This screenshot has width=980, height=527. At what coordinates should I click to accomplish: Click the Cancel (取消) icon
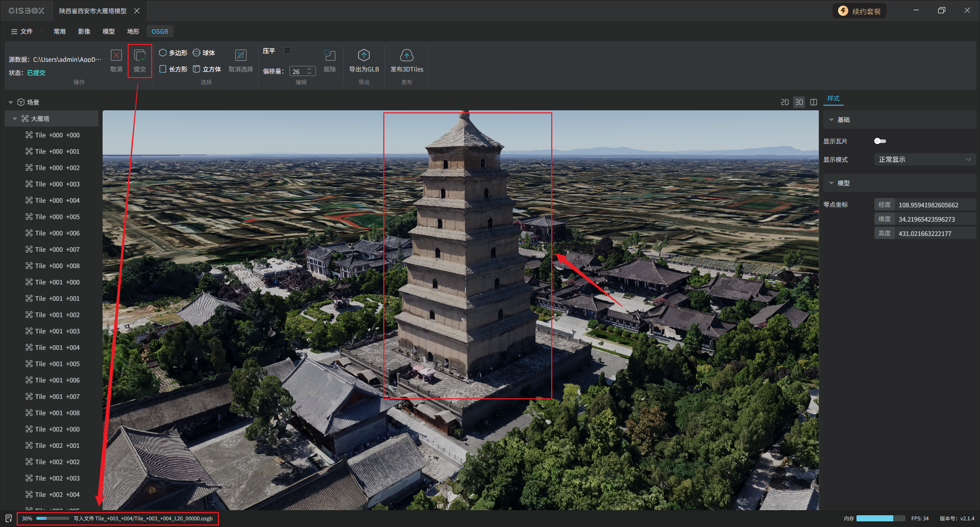(116, 56)
